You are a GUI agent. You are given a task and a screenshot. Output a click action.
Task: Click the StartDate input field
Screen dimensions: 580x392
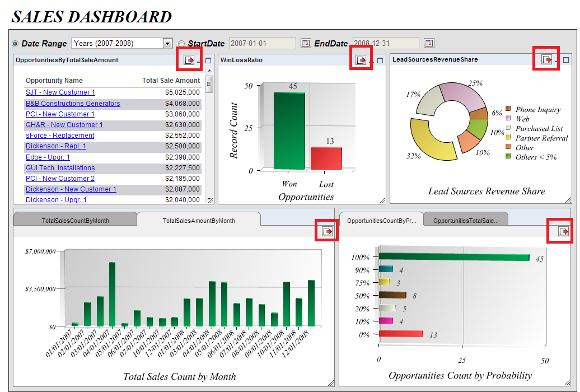click(x=262, y=43)
